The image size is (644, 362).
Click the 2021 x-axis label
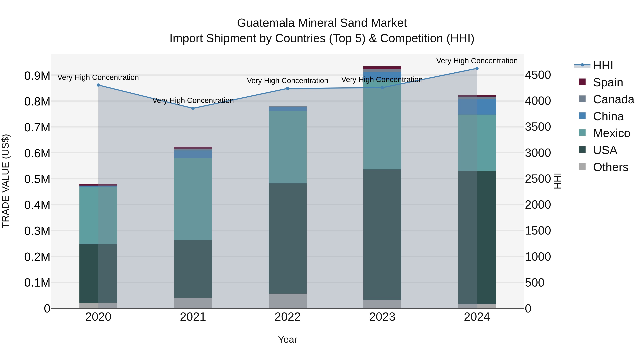(193, 317)
